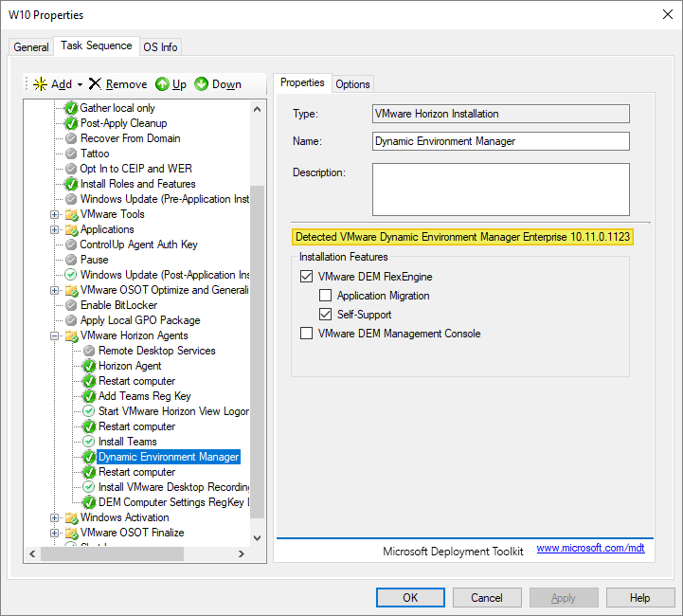683x616 pixels.
Task: Enable Application Migration checkbox
Action: click(325, 296)
